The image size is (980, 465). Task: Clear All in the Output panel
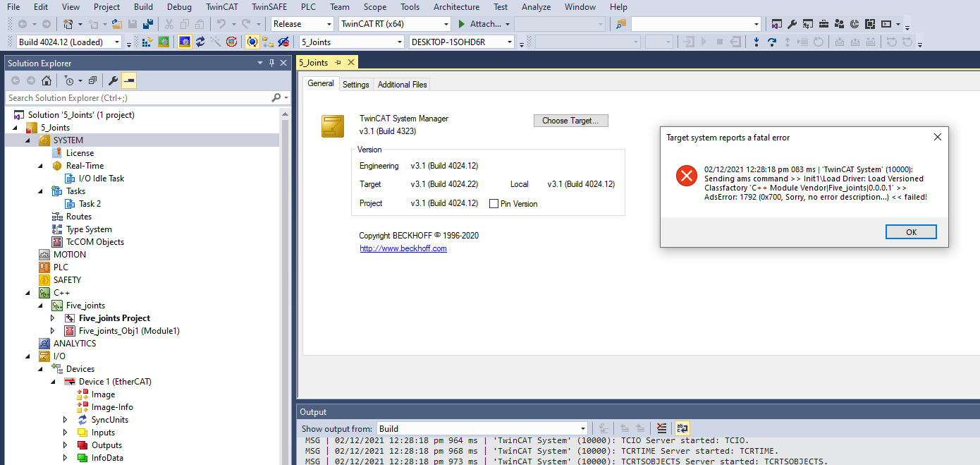661,428
